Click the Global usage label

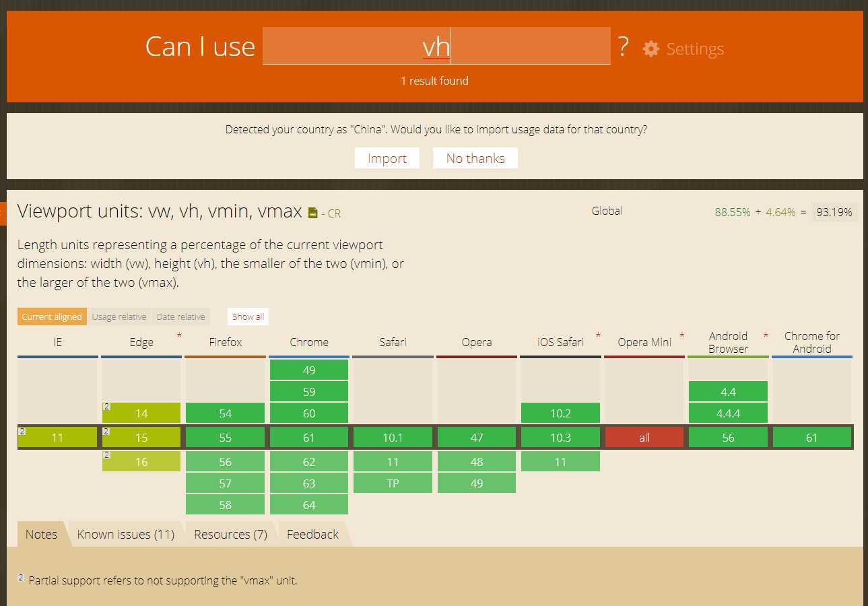coord(607,211)
